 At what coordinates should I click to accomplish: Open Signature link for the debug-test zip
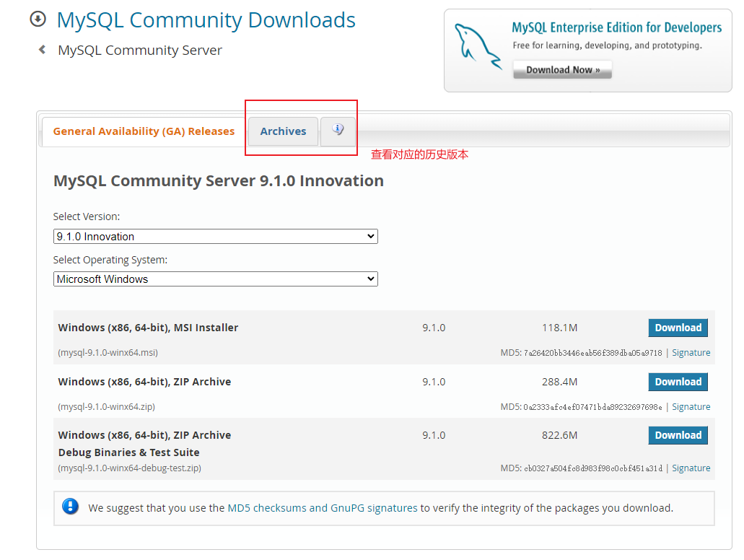point(691,468)
